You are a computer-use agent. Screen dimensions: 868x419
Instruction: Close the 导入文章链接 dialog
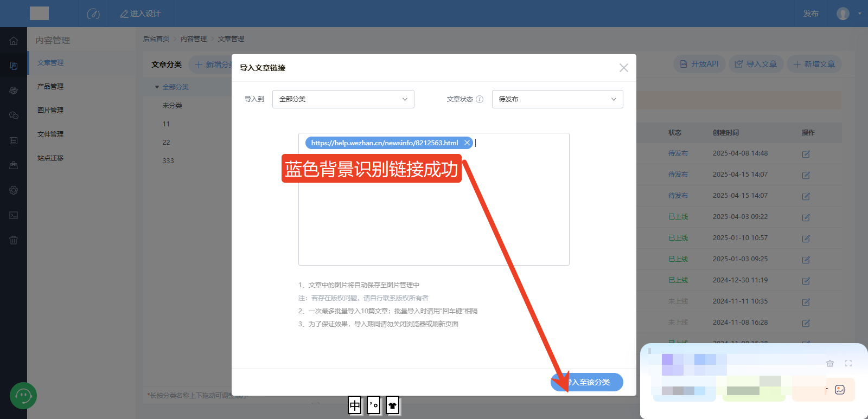[624, 68]
